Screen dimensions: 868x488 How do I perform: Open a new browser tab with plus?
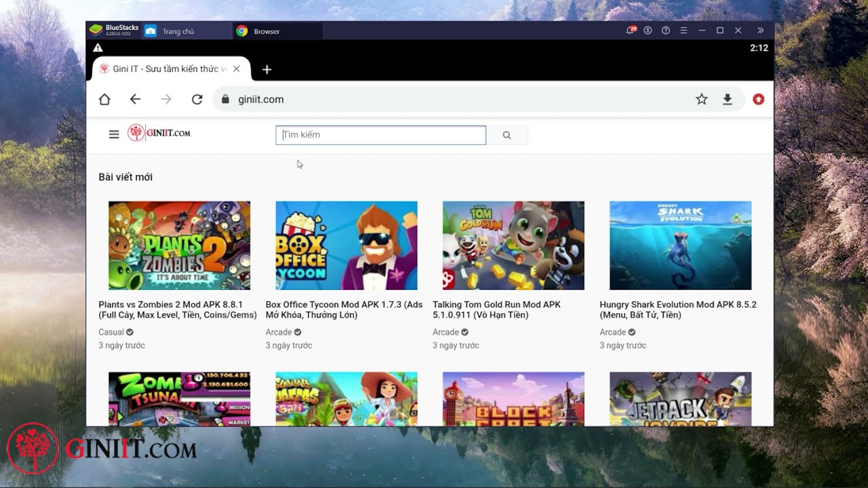267,69
